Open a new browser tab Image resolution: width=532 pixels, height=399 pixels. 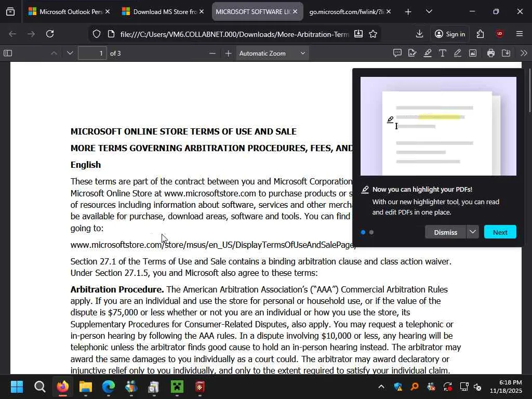[x=408, y=12]
